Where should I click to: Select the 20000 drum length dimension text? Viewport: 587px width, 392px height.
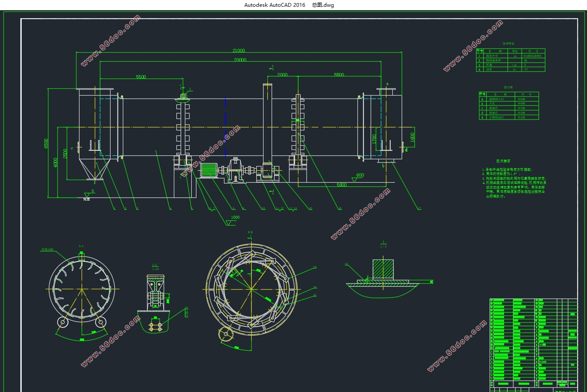tap(240, 60)
